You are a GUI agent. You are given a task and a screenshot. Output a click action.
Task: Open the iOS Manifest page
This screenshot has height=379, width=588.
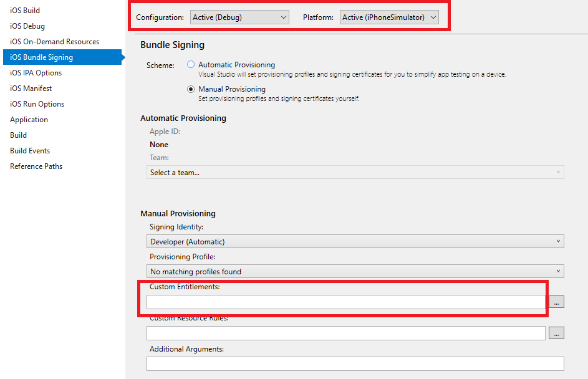point(31,89)
